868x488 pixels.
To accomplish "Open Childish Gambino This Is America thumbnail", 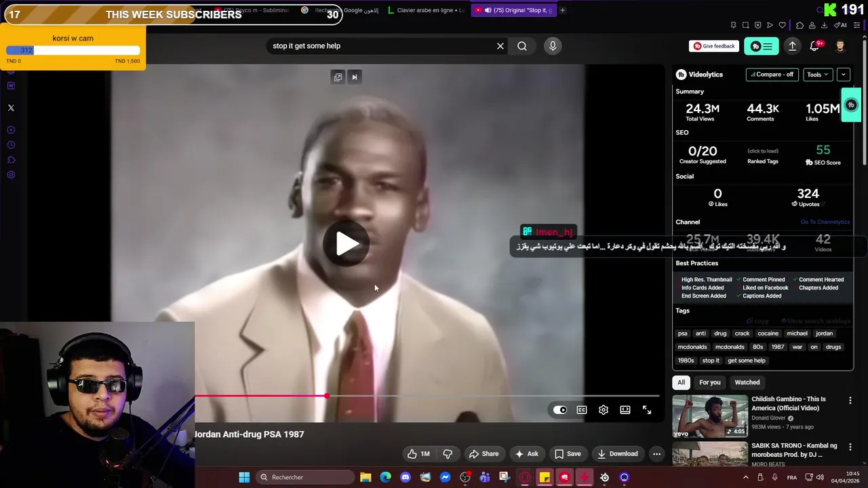I will (710, 416).
